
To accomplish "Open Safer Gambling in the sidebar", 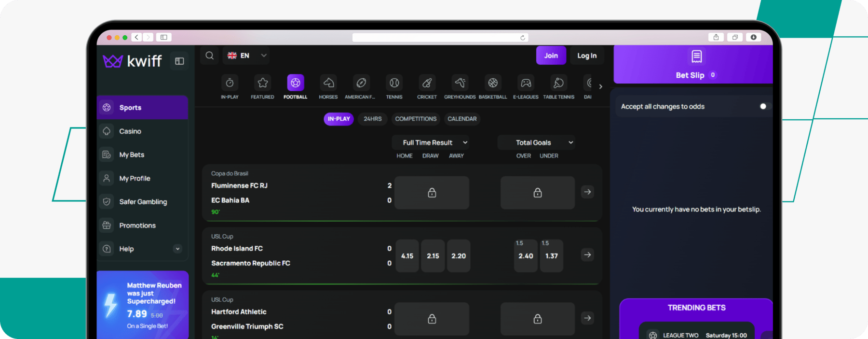I will [143, 202].
